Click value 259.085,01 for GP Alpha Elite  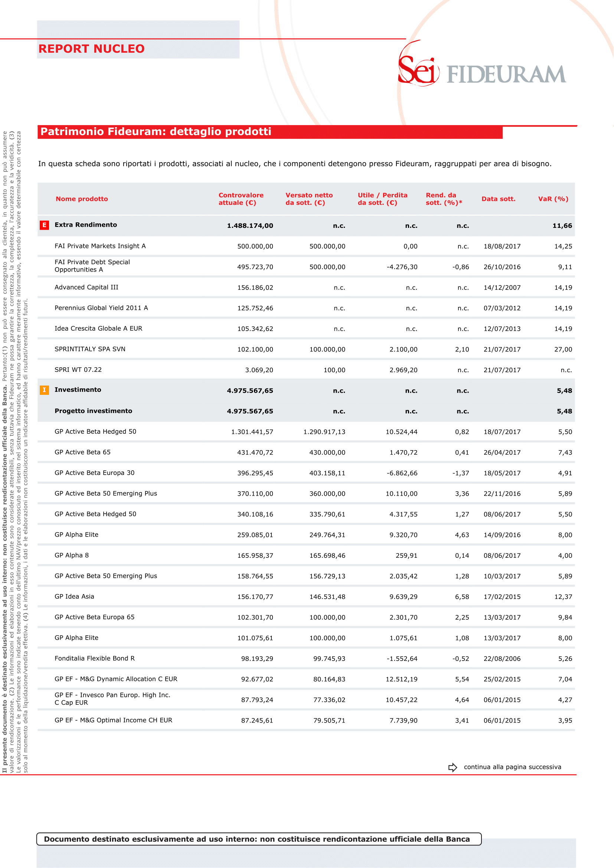255,535
